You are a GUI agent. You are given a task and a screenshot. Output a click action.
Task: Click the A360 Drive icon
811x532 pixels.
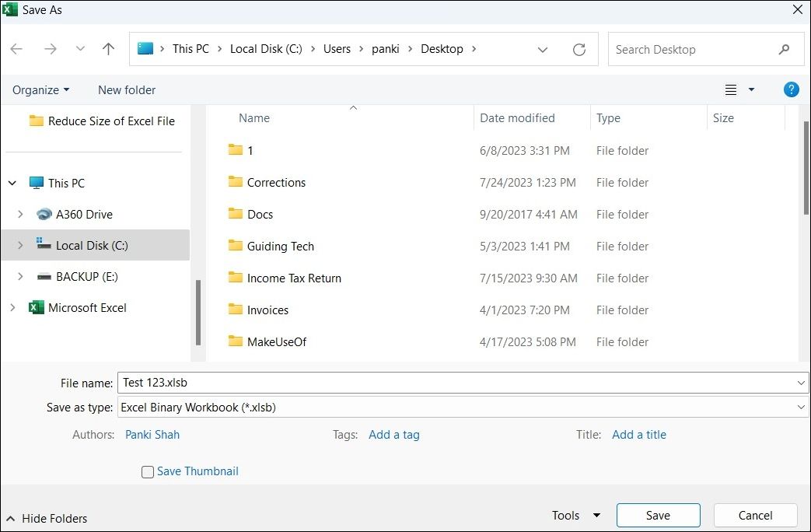[44, 215]
